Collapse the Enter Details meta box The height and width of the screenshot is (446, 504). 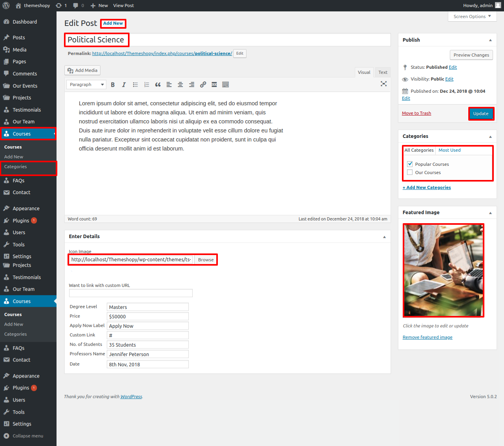(x=384, y=237)
